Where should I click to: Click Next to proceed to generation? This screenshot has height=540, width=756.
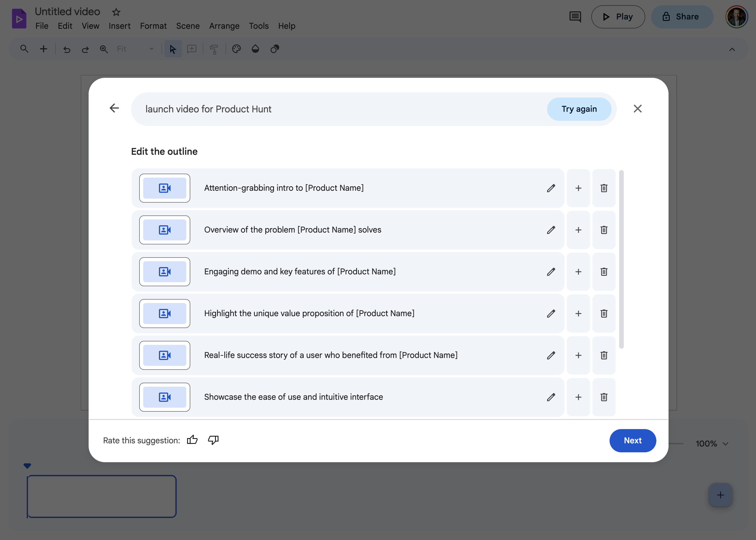point(633,440)
